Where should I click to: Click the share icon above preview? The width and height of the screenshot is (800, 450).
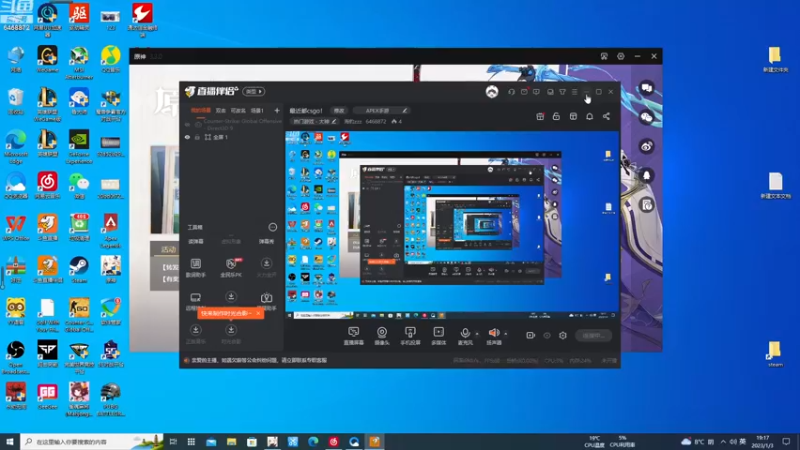(606, 117)
